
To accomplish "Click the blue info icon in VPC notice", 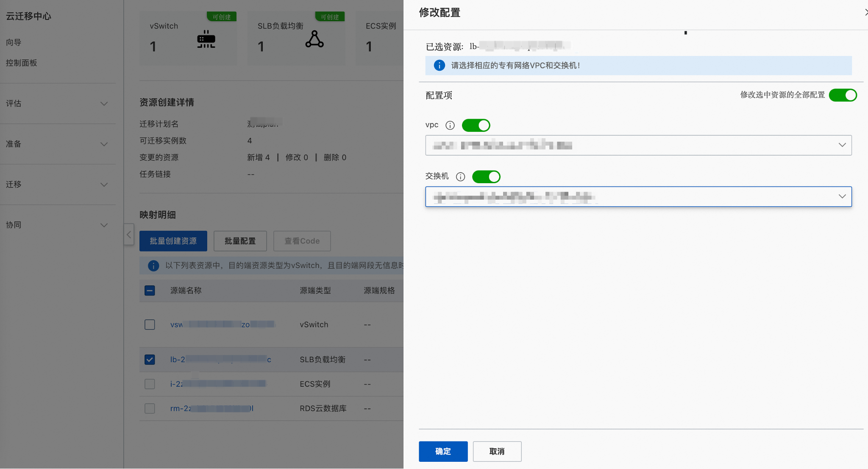I will point(440,65).
